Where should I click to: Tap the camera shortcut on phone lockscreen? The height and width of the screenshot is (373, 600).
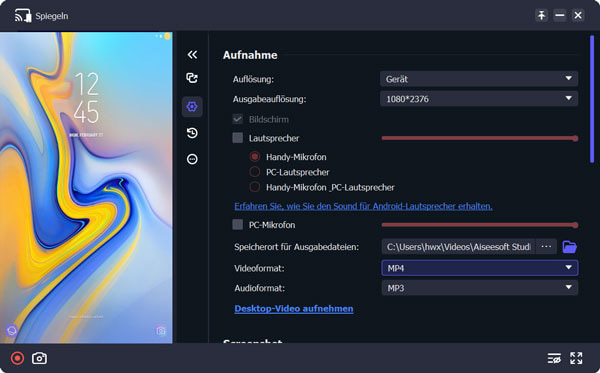click(x=161, y=331)
